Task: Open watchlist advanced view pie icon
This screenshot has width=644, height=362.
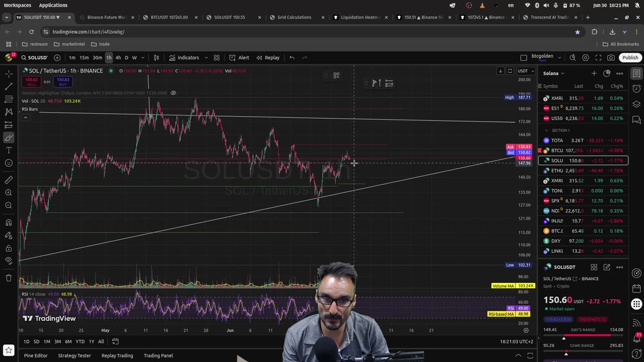Action: 607,73
